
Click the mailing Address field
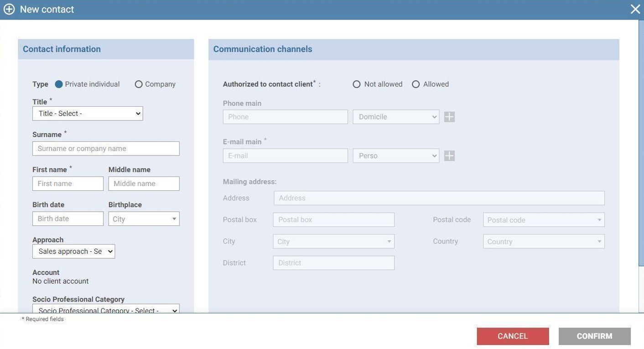(439, 198)
